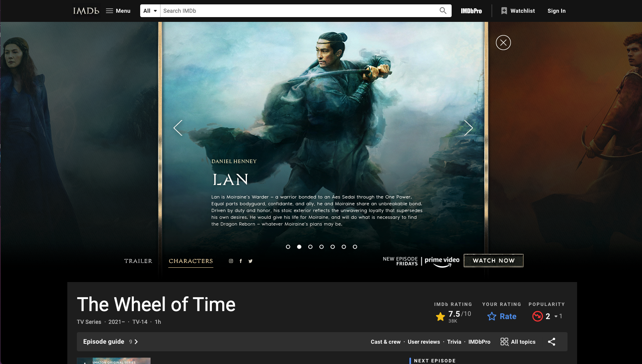Expand the All search category dropdown

(x=150, y=11)
